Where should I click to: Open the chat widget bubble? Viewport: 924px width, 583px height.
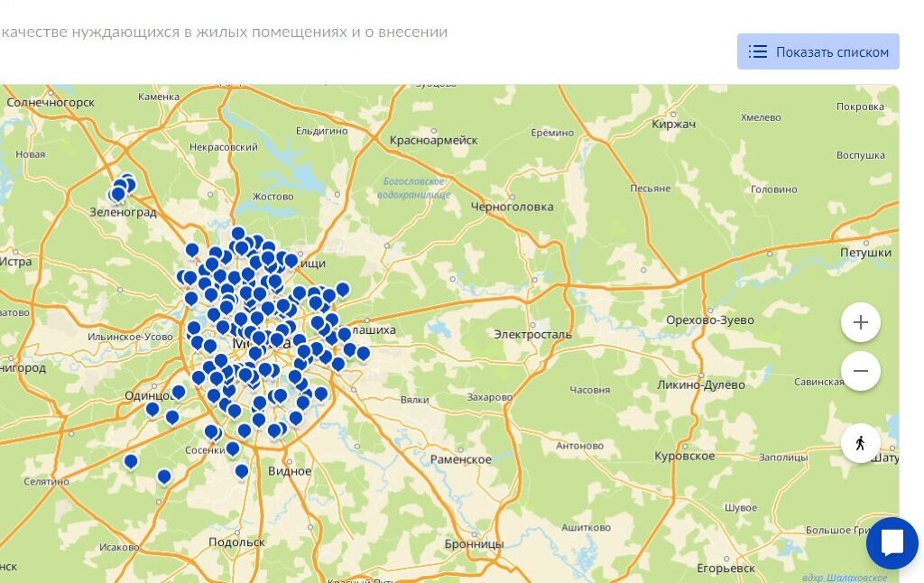tap(892, 543)
